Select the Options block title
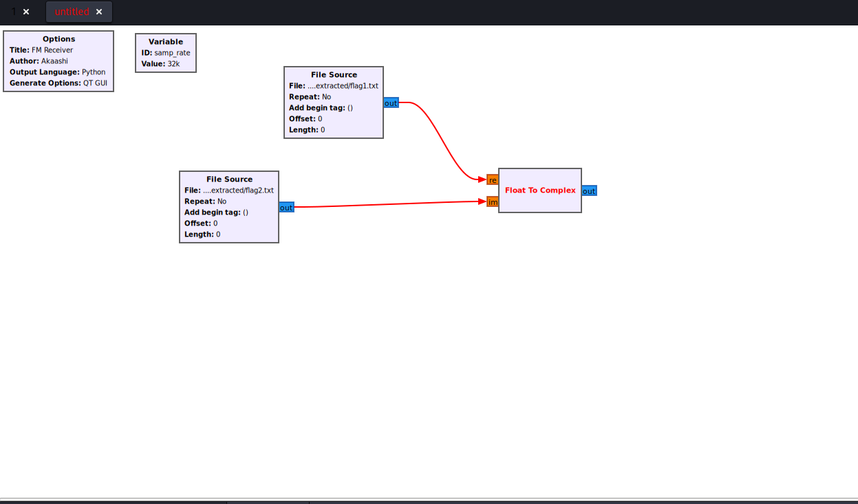The height and width of the screenshot is (504, 858). [x=58, y=39]
